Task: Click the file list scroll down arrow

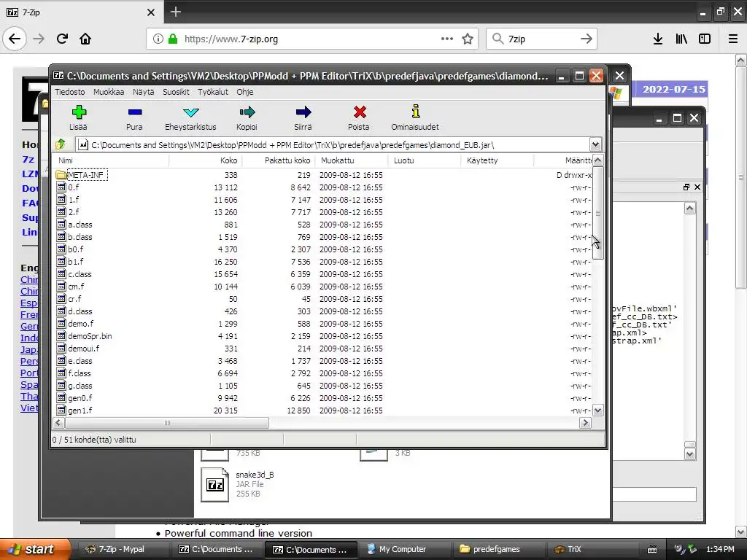Action: click(x=598, y=410)
